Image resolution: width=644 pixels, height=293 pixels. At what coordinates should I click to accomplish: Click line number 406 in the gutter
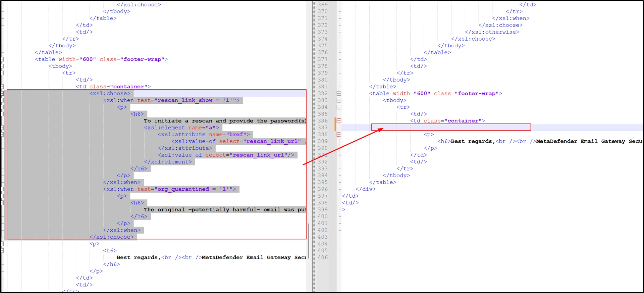tap(323, 257)
